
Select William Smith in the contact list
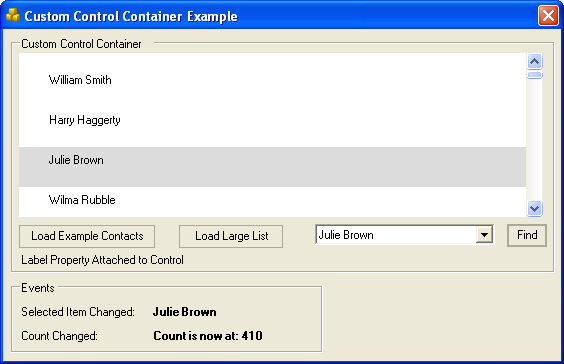coord(272,80)
